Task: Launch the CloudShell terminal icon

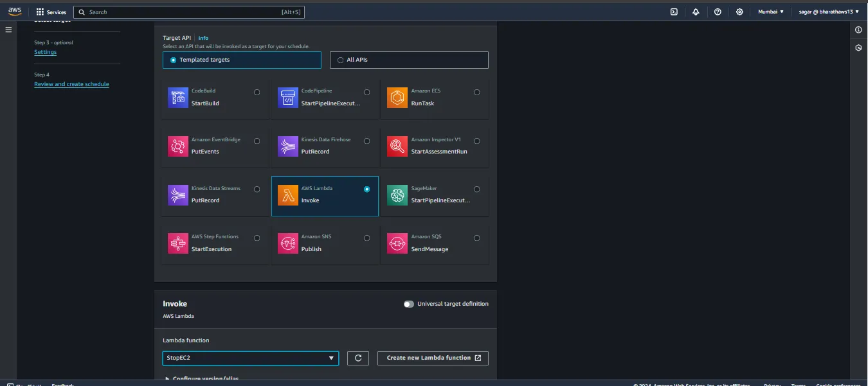Action: pyautogui.click(x=674, y=12)
